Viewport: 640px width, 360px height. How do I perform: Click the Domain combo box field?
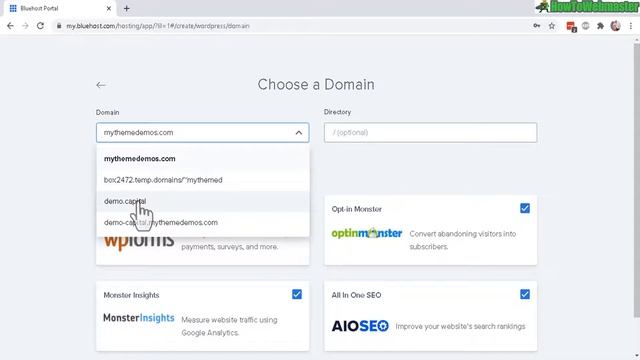(x=202, y=133)
